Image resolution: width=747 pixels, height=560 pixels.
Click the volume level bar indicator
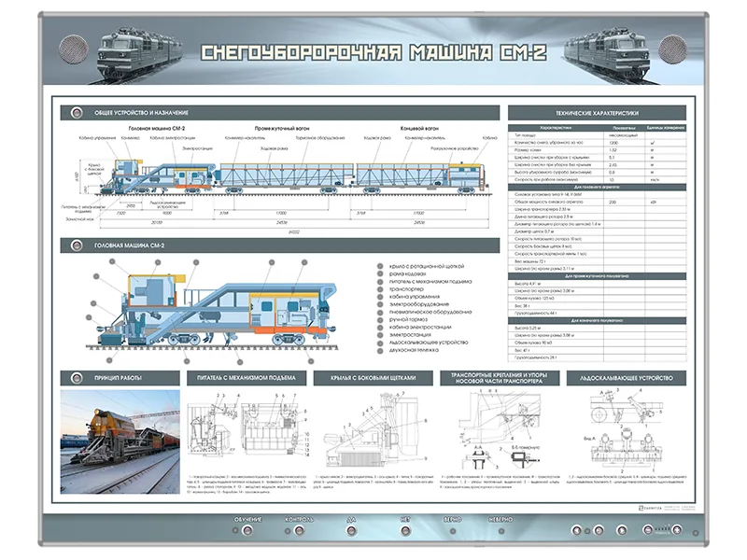(x=663, y=528)
